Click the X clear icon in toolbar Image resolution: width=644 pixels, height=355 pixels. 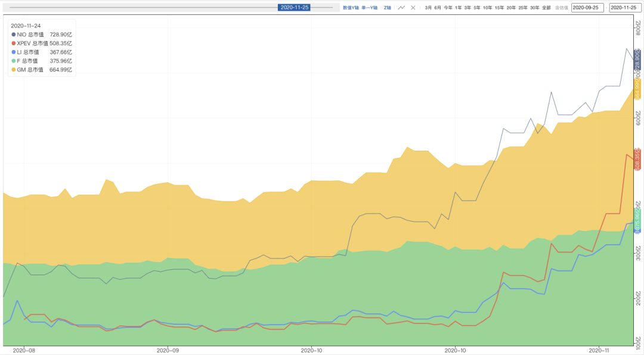tap(413, 8)
